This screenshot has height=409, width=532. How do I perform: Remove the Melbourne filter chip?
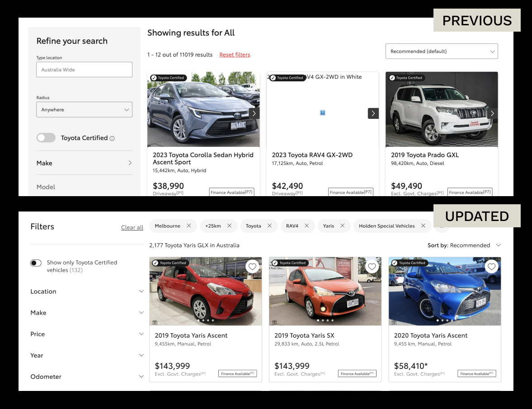(189, 226)
